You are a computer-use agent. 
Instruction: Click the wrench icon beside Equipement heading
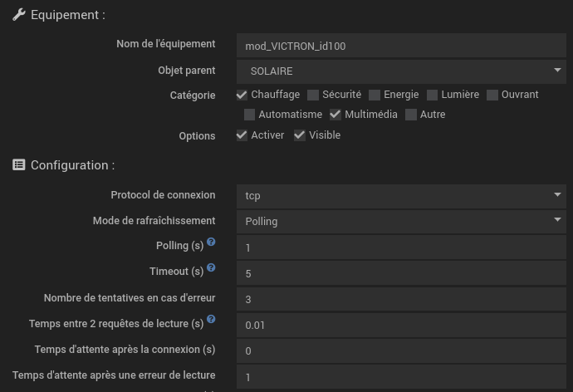point(19,15)
